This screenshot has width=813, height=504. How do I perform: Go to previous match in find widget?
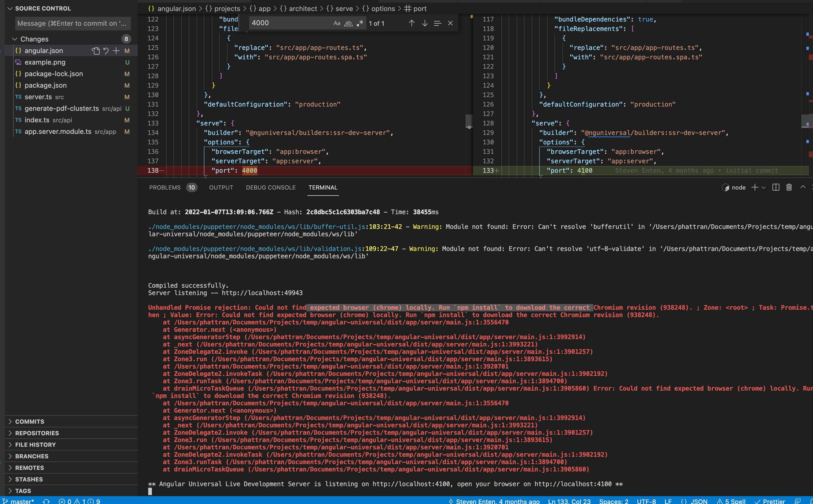tap(412, 23)
